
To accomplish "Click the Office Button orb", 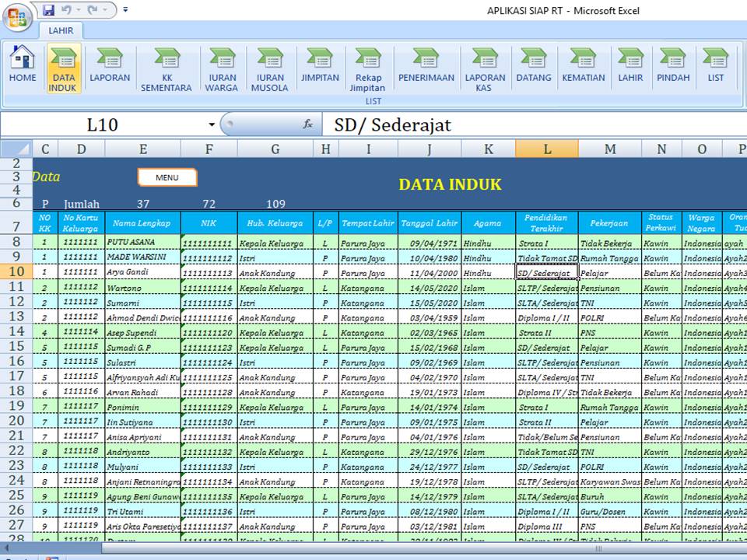I will pos(17,17).
